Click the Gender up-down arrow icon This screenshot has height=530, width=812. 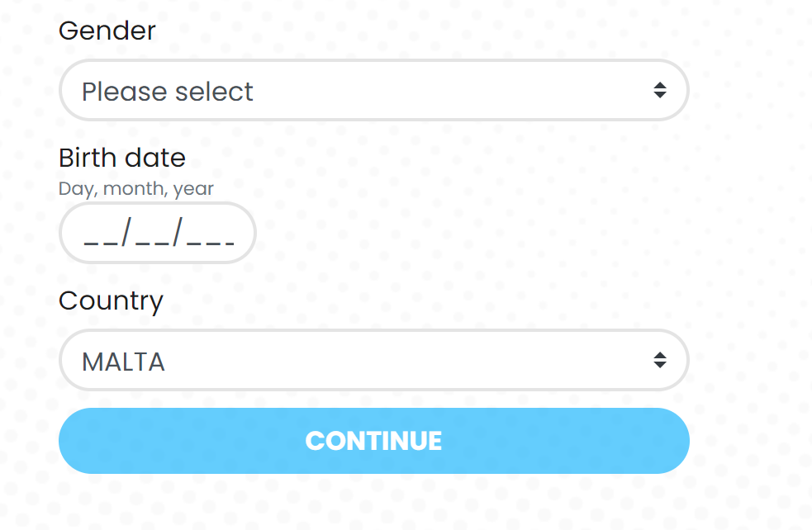click(x=660, y=90)
